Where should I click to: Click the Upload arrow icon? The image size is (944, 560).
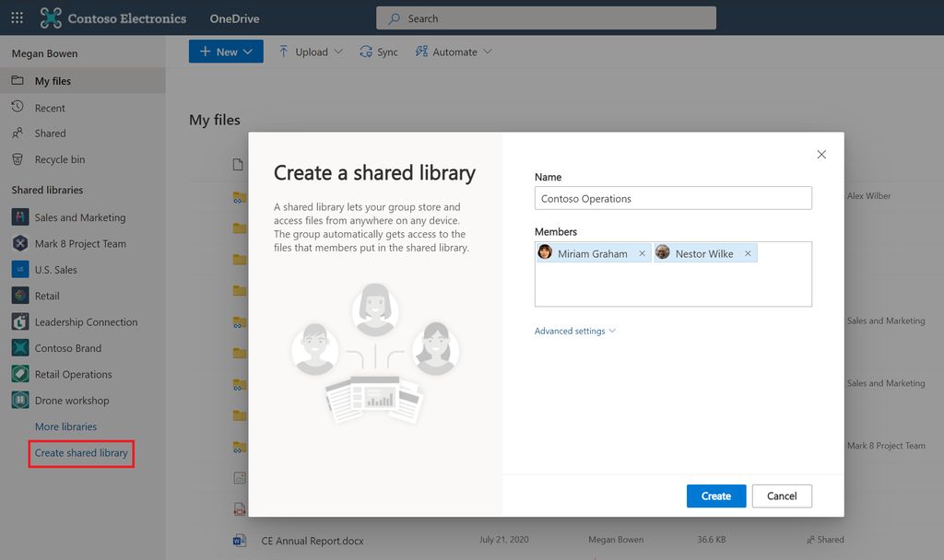pos(284,52)
